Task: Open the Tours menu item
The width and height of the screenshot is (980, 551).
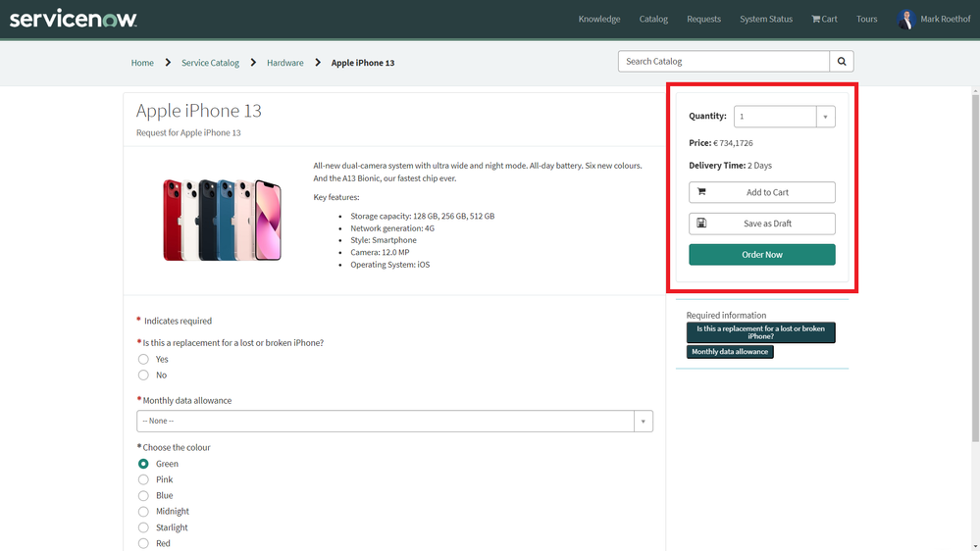Action: (x=866, y=19)
